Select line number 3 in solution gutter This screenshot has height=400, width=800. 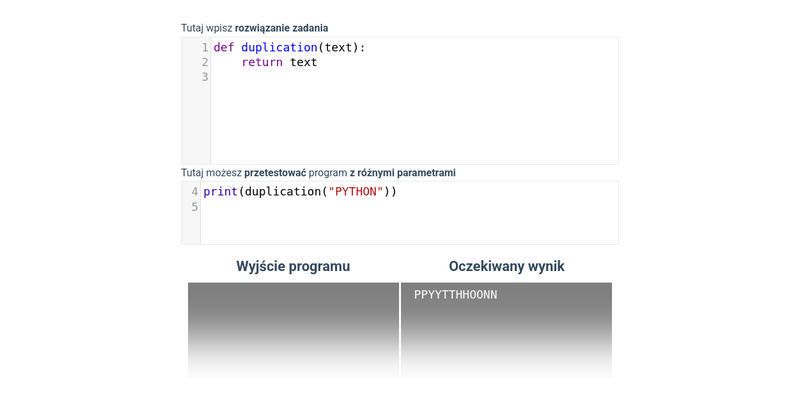tap(205, 77)
